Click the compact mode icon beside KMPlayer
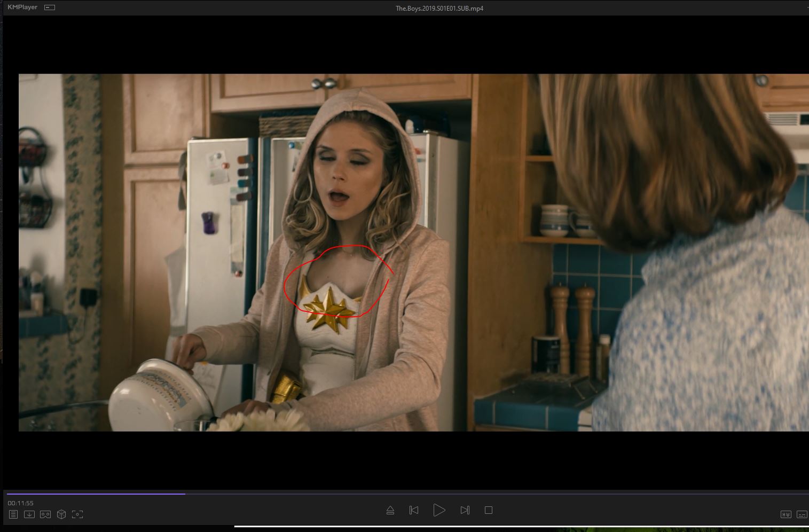This screenshot has width=809, height=532. [50, 7]
